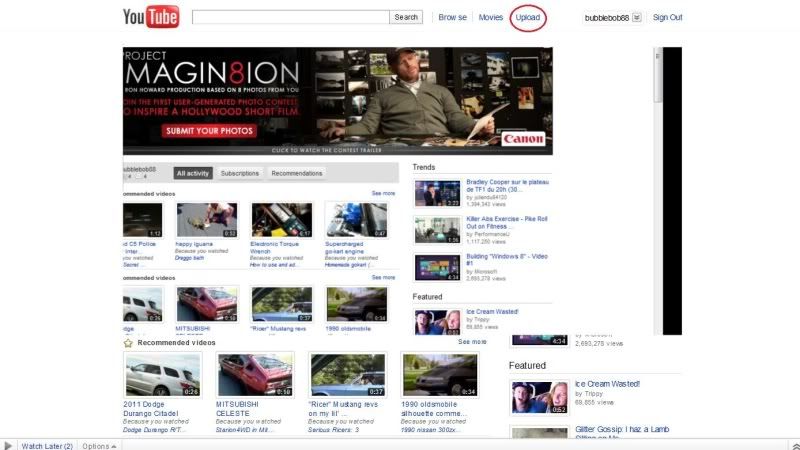Screen dimensions: 800x450
Task: Click Killer Abs Exercise - Pike Roll title
Action: click(x=507, y=222)
